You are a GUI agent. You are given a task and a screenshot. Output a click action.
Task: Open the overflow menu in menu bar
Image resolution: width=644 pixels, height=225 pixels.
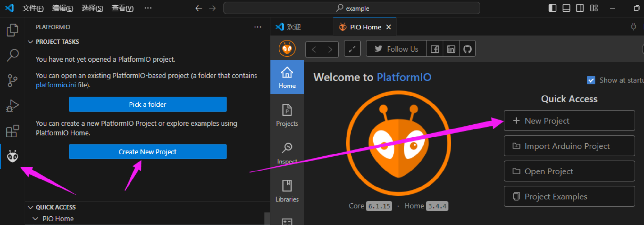point(148,8)
